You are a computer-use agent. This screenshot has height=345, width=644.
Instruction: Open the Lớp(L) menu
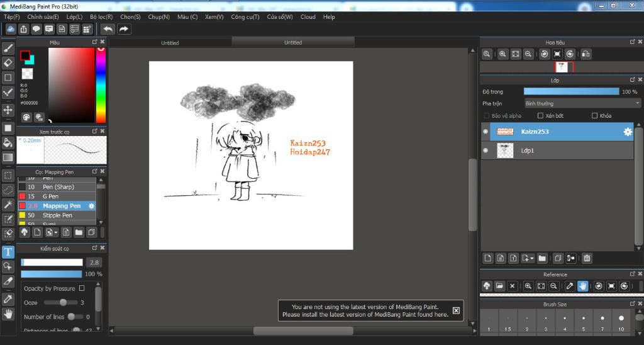coord(74,17)
